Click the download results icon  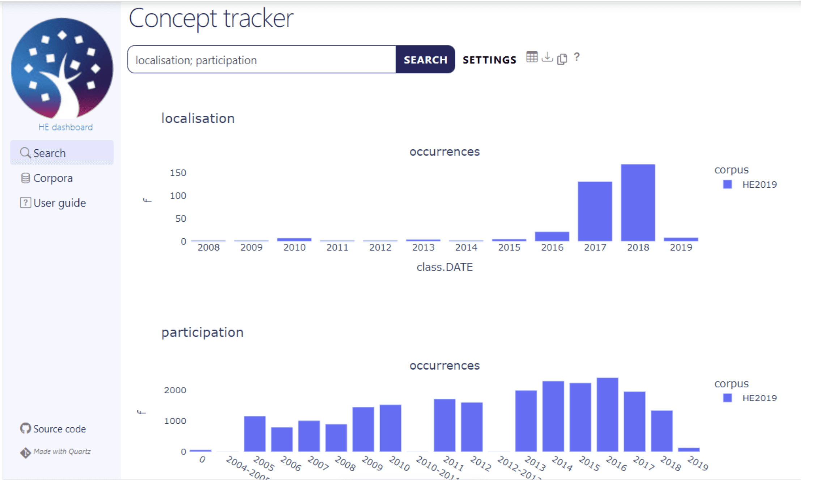[x=547, y=57]
